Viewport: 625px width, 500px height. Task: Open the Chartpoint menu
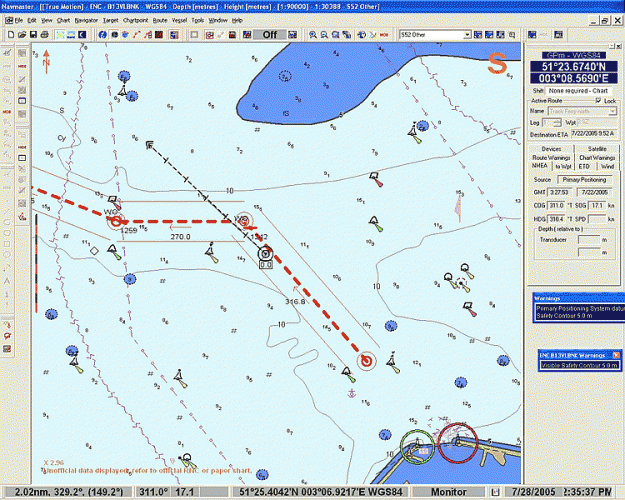[135, 20]
